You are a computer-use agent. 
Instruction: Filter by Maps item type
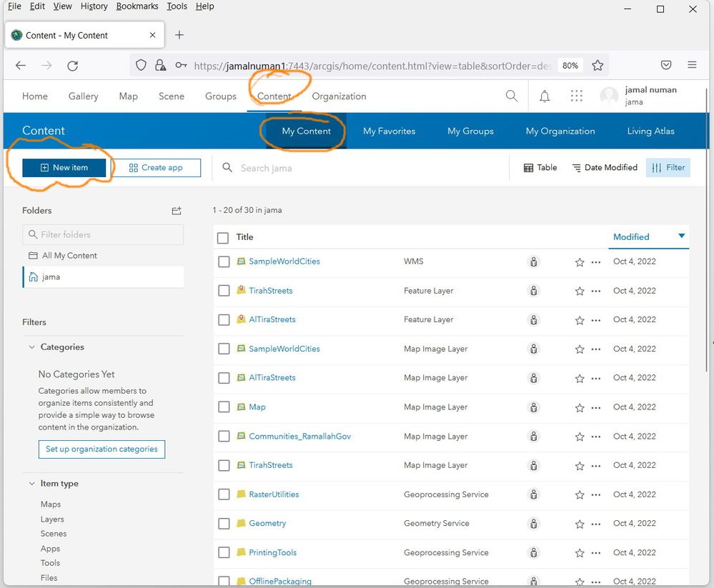pos(51,504)
